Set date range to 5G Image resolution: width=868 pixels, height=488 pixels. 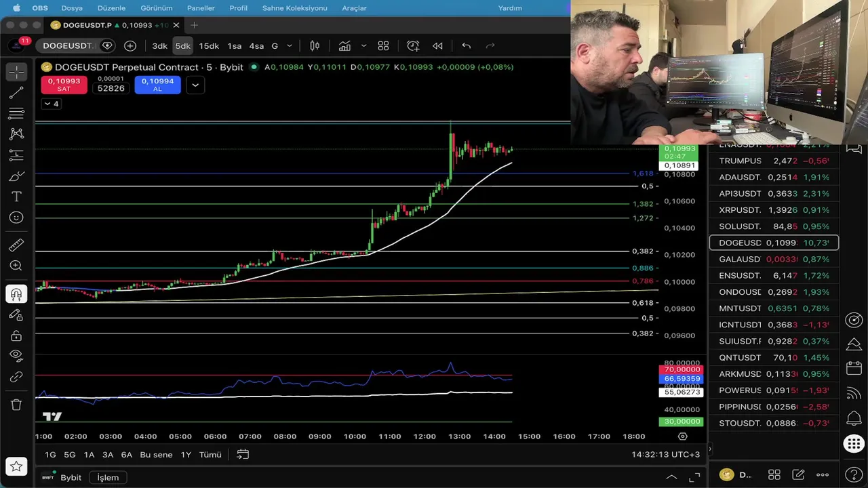click(x=70, y=455)
